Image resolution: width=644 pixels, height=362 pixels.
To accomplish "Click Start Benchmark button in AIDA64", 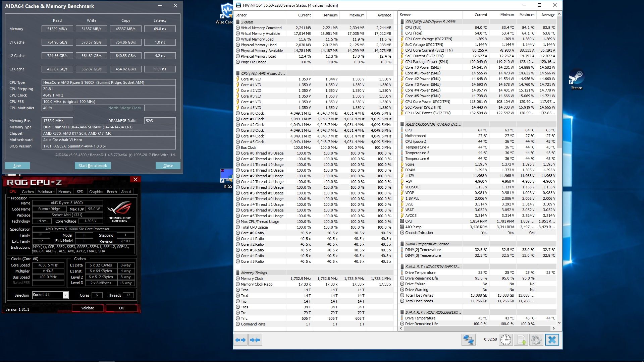I will pyautogui.click(x=93, y=166).
